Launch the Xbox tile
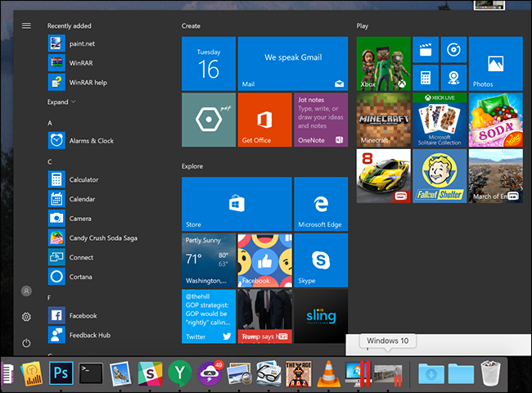The image size is (532, 393). tap(382, 63)
